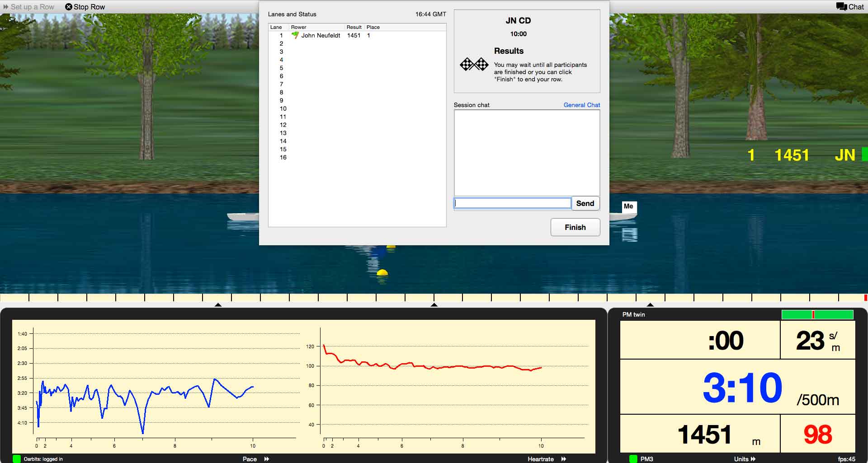Viewport: 868px width, 463px height.
Task: Open the Chat panel
Action: pyautogui.click(x=850, y=7)
